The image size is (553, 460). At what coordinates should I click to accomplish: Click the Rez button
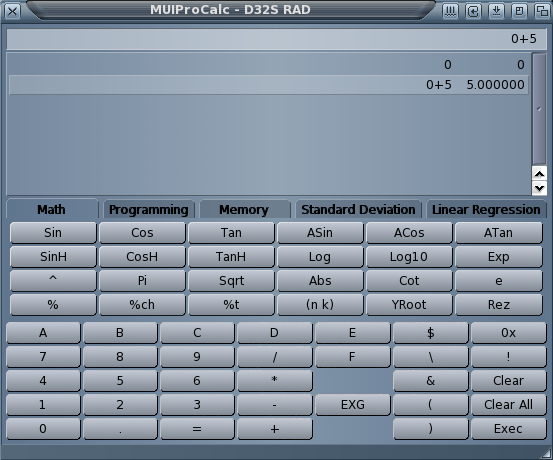[499, 305]
